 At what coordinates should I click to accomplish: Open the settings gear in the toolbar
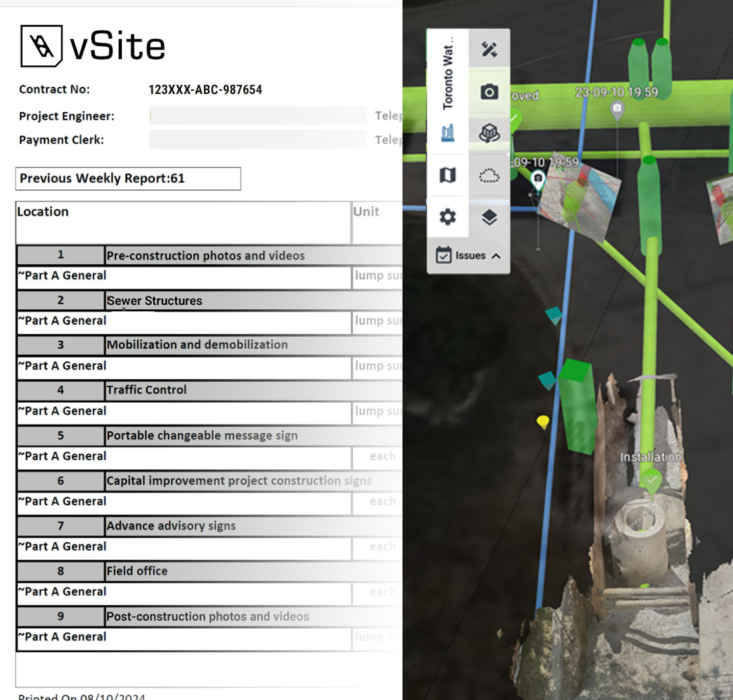[x=448, y=217]
